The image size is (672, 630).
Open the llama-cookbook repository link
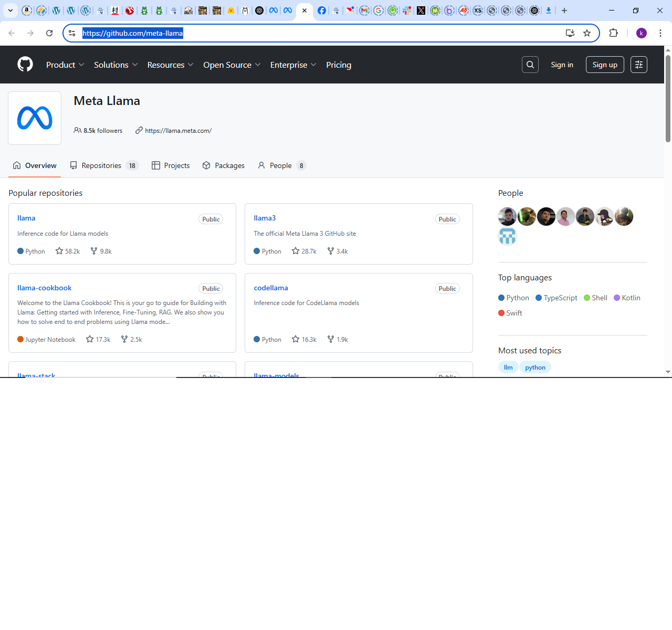click(44, 288)
